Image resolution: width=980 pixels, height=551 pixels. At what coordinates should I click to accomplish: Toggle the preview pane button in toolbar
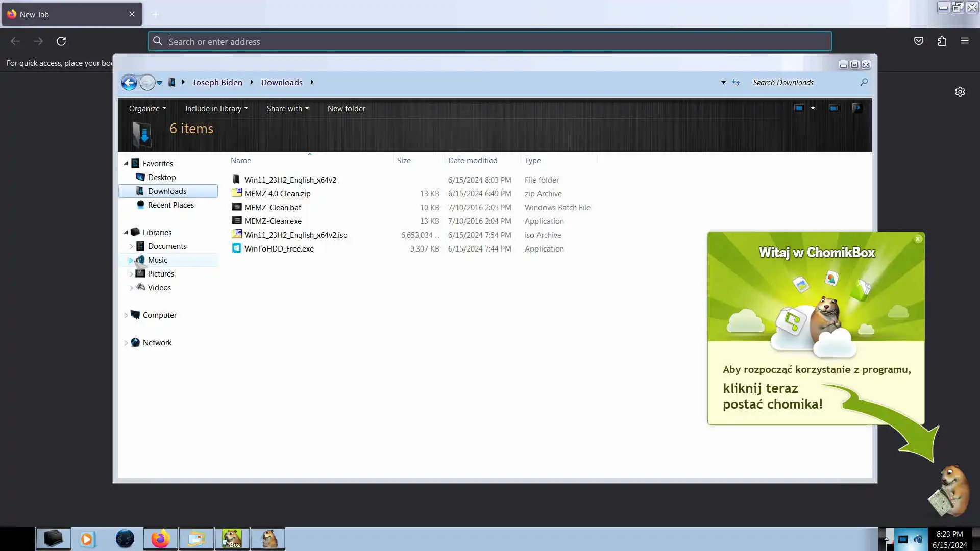click(834, 108)
